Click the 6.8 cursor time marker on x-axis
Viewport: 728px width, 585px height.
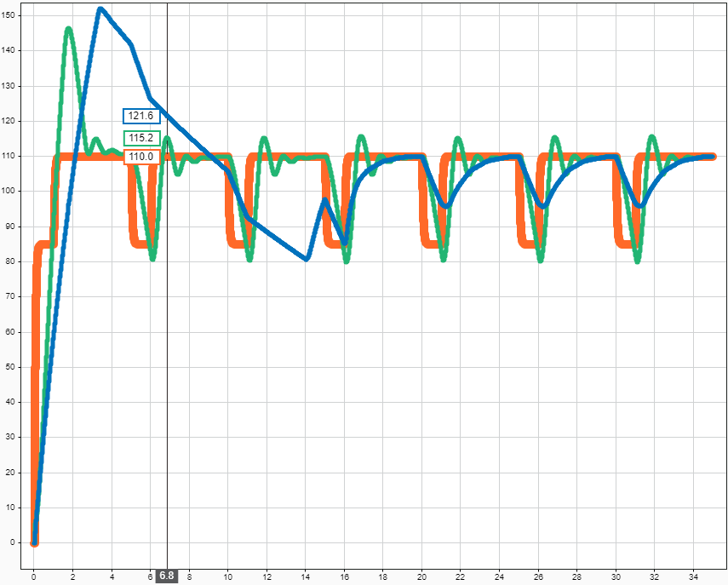pos(167,576)
